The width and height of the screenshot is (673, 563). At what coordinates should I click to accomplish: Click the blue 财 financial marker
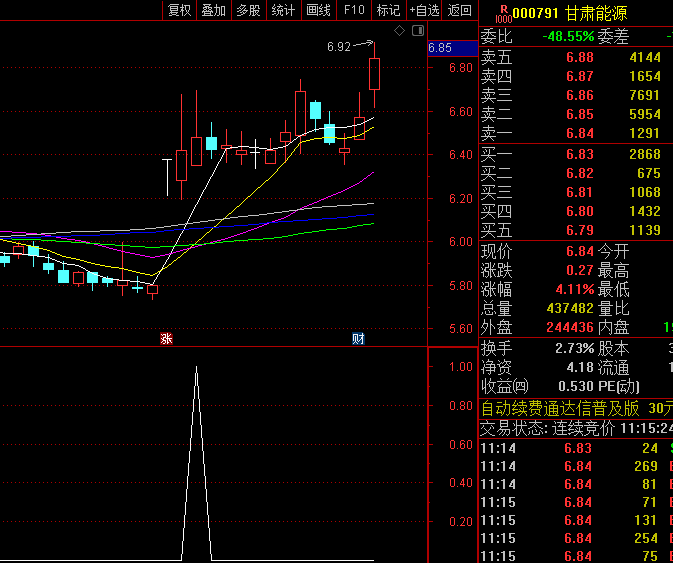[358, 339]
